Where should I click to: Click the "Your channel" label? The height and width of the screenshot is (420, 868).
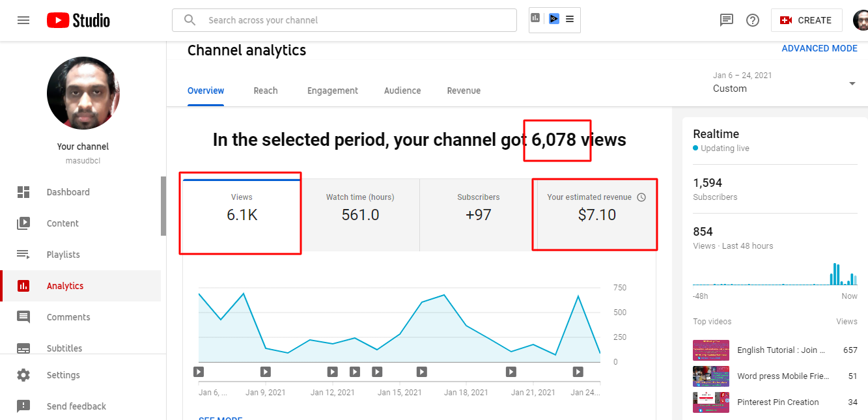83,147
